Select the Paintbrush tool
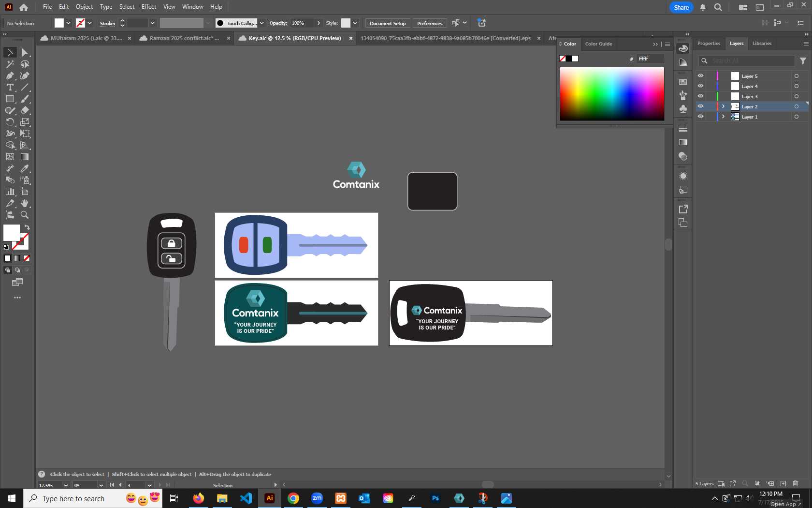This screenshot has height=508, width=812. click(25, 99)
